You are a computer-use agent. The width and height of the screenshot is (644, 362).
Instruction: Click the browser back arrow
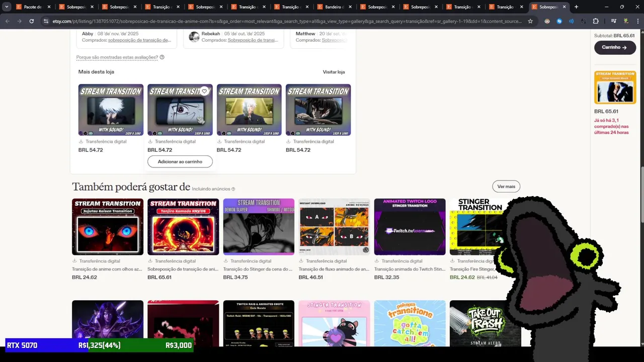7,21
